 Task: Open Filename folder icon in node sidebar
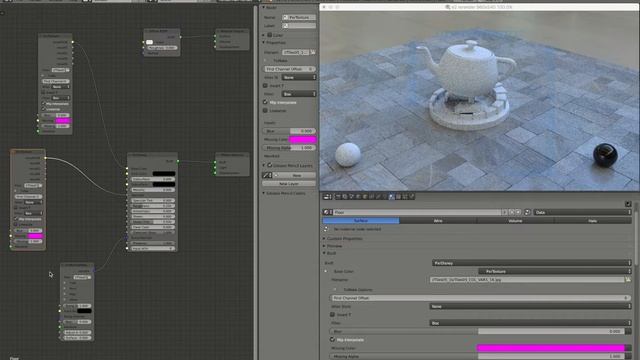click(x=313, y=52)
